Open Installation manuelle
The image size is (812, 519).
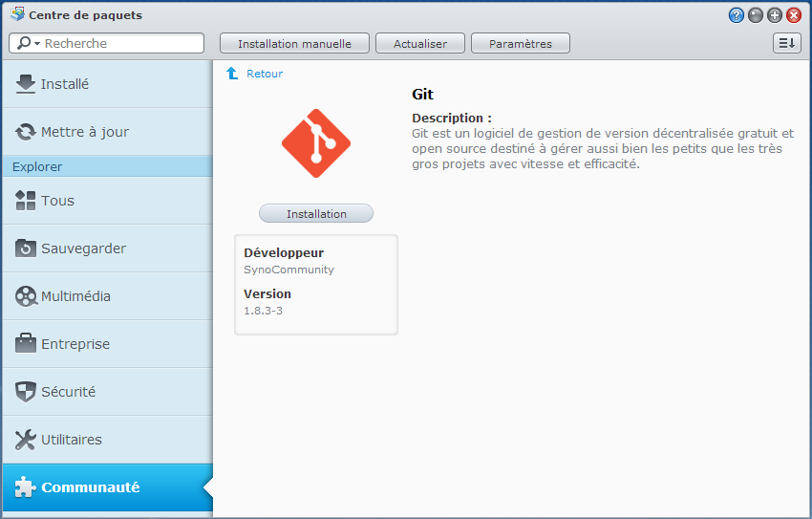point(294,44)
